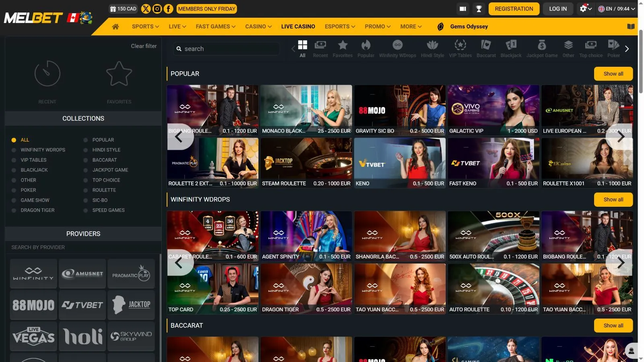Expand the CASINO dropdown menu
This screenshot has width=644, height=362.
pyautogui.click(x=258, y=27)
